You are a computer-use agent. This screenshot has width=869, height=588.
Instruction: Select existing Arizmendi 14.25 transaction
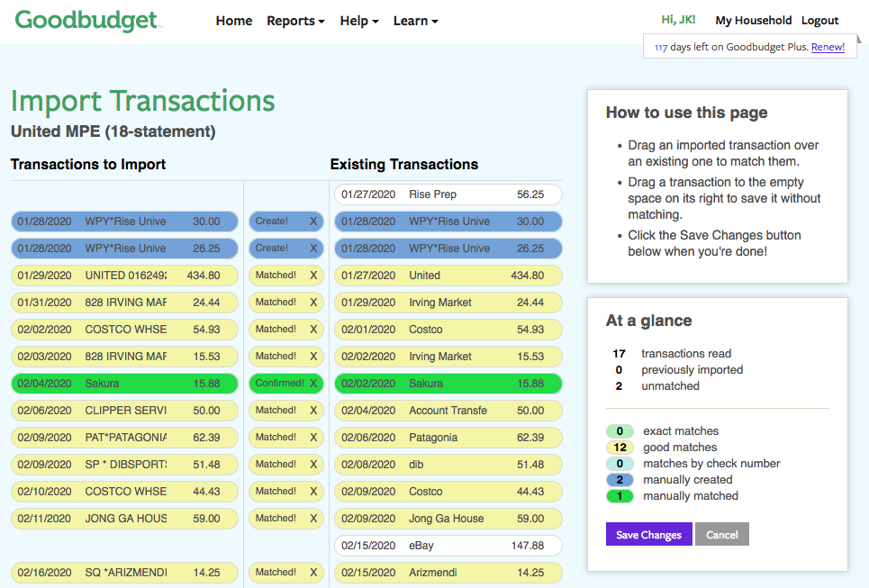coord(448,573)
